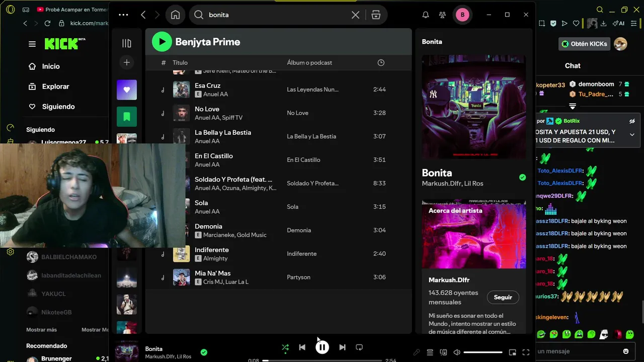This screenshot has width=644, height=362.
Task: Open friend activity icon
Action: 442,15
